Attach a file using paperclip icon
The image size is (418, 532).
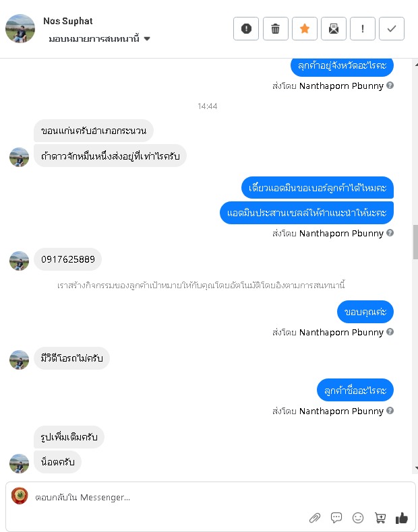click(315, 518)
